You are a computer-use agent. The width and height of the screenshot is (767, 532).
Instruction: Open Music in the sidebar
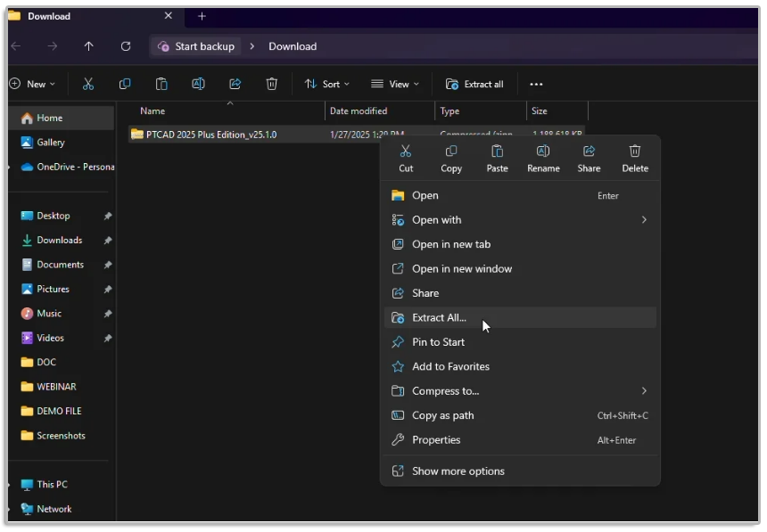41,314
